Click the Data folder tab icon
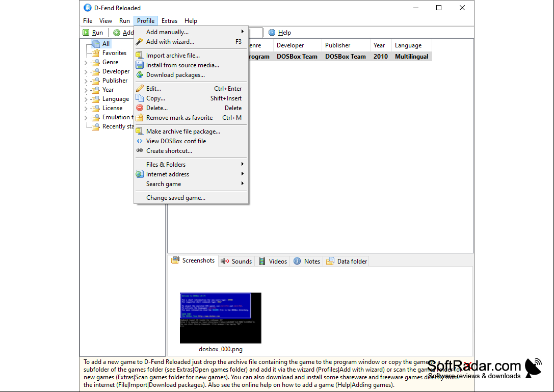554x392 pixels. pos(330,261)
